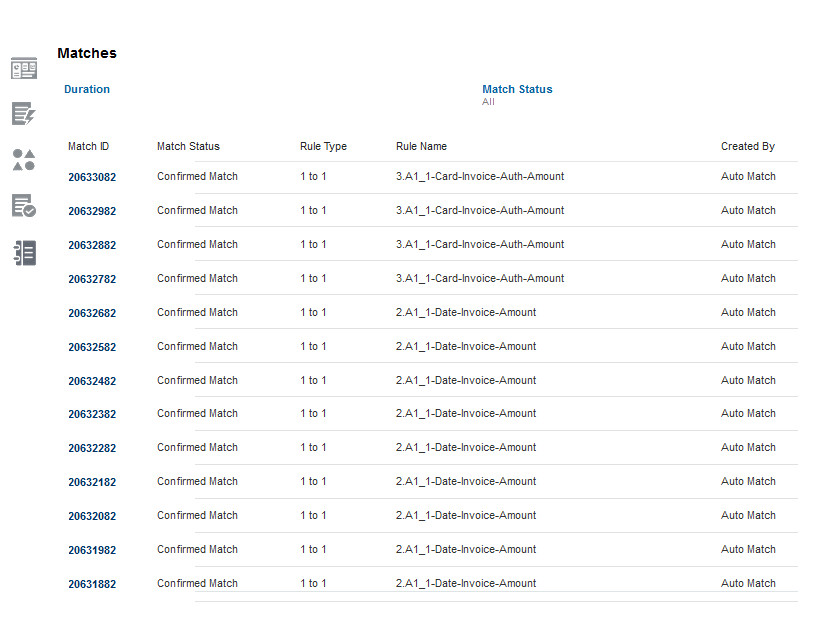Click match ID 20632082
The height and width of the screenshot is (623, 819).
[92, 517]
